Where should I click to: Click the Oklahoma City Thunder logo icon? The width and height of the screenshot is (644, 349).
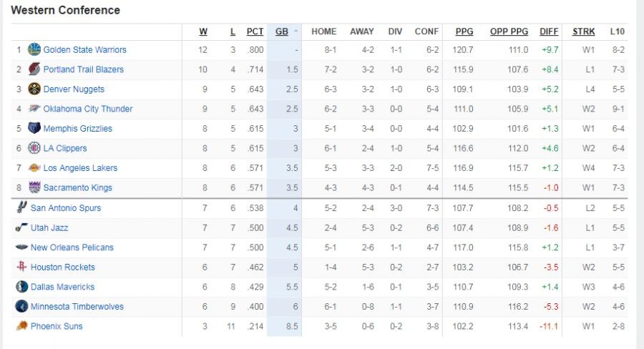coord(34,109)
